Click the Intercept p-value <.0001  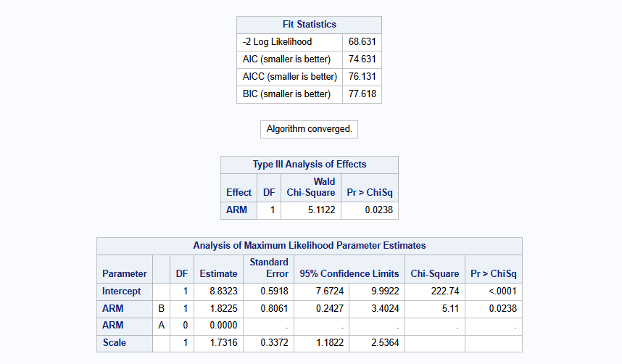pyautogui.click(x=494, y=291)
